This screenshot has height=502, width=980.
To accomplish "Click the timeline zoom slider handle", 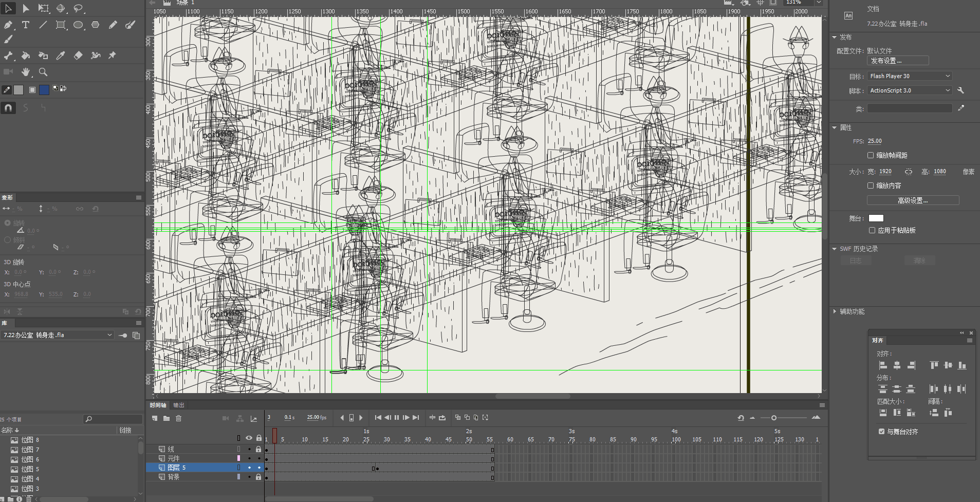I will 774,418.
